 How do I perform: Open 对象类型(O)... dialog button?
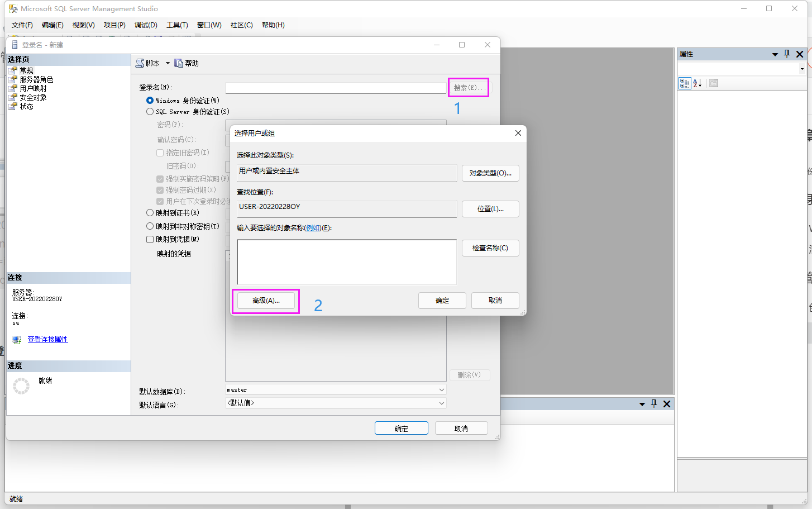[x=490, y=173]
